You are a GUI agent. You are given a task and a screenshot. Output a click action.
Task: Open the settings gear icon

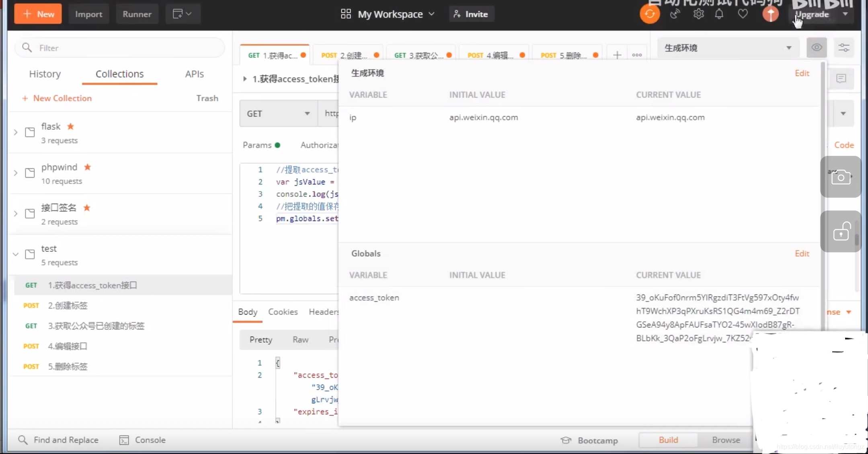[x=698, y=14]
